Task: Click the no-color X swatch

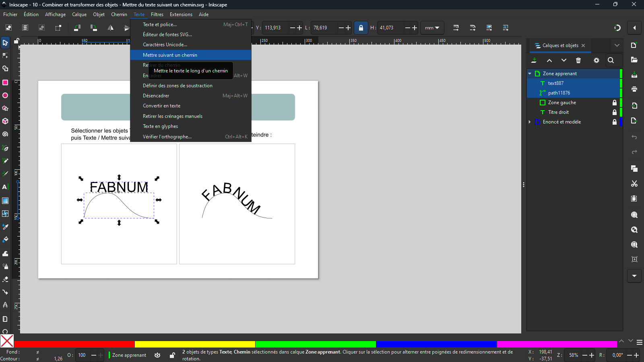Action: pyautogui.click(x=7, y=341)
